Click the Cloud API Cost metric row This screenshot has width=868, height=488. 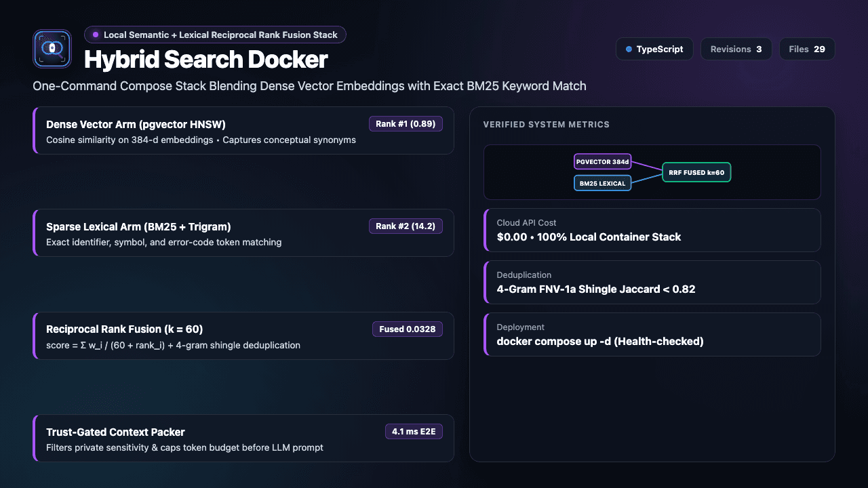coord(652,230)
